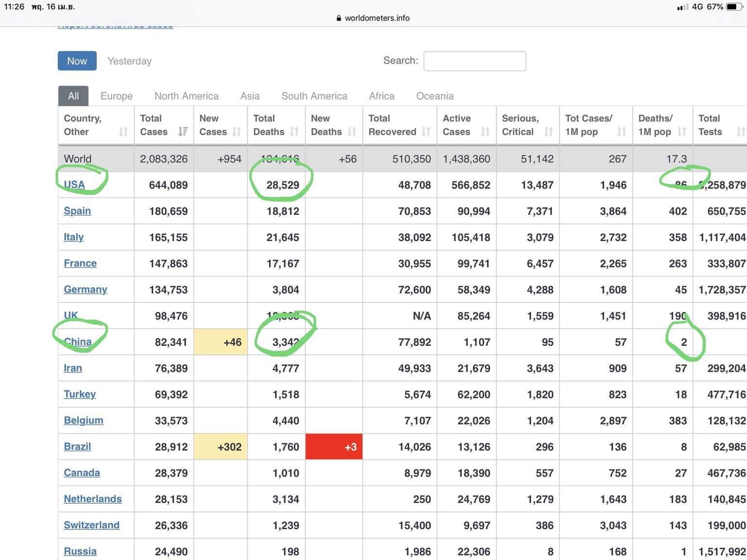The width and height of the screenshot is (747, 560).
Task: Select the All continent tab
Action: [x=73, y=96]
